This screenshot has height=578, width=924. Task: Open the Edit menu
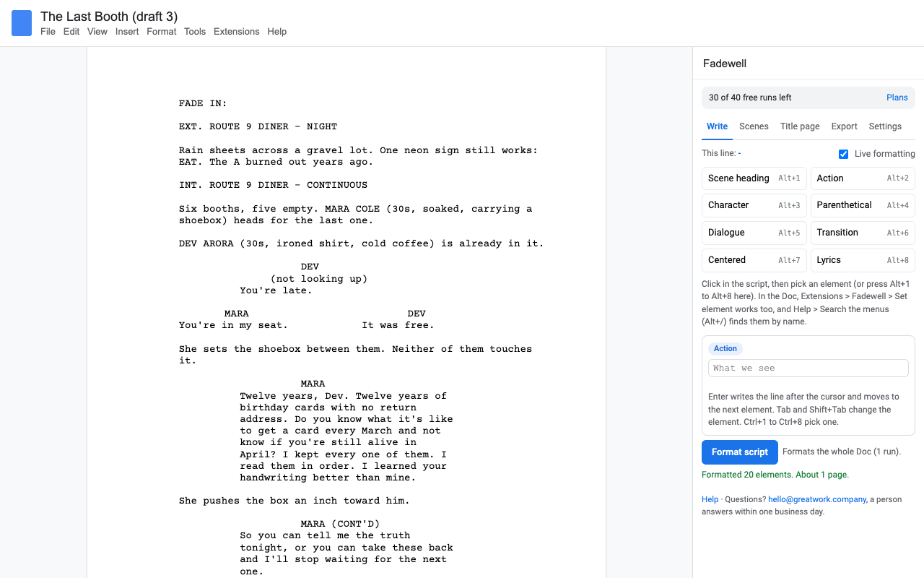click(x=71, y=32)
